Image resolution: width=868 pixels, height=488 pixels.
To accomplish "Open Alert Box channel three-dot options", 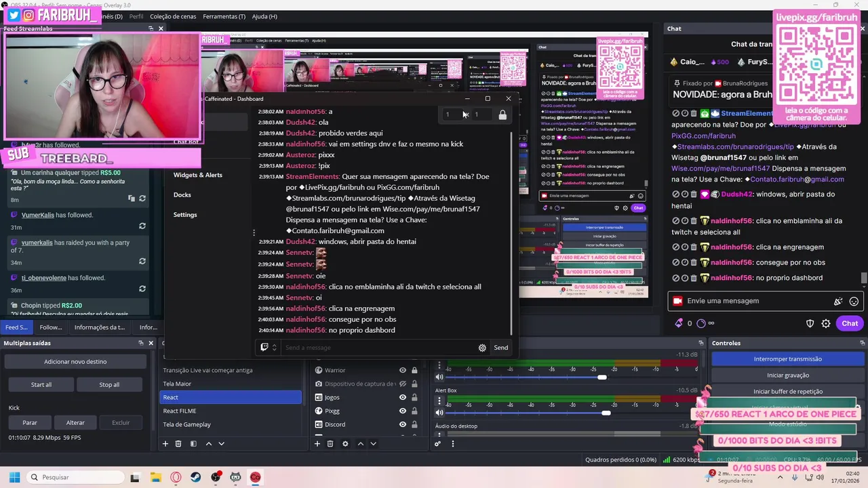I will click(x=439, y=401).
